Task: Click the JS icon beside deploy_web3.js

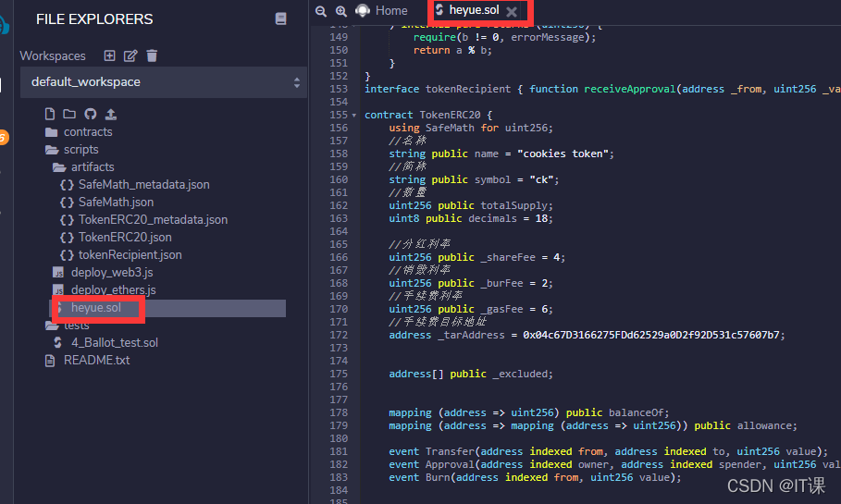Action: coord(58,273)
